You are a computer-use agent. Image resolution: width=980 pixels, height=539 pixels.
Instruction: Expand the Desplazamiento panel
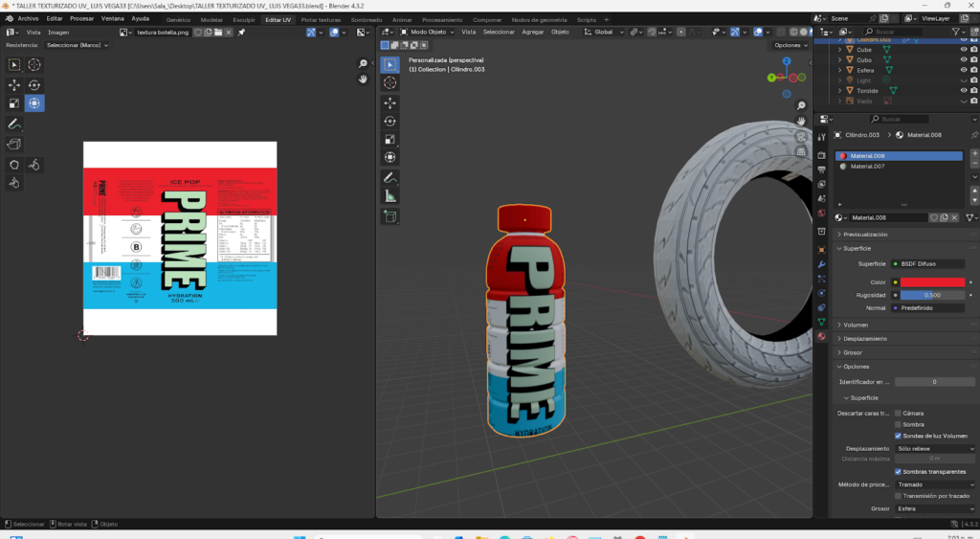click(905, 339)
